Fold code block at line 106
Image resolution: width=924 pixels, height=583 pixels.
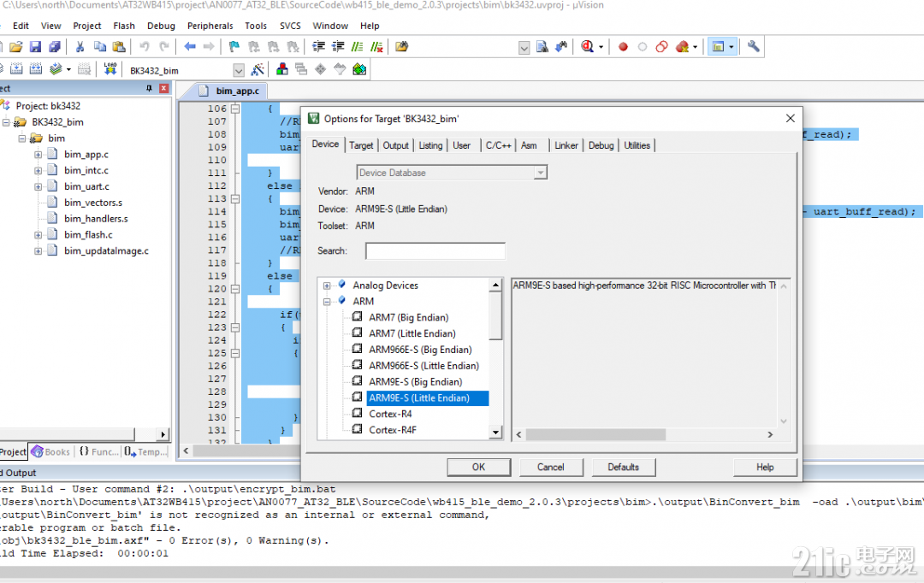pos(235,109)
